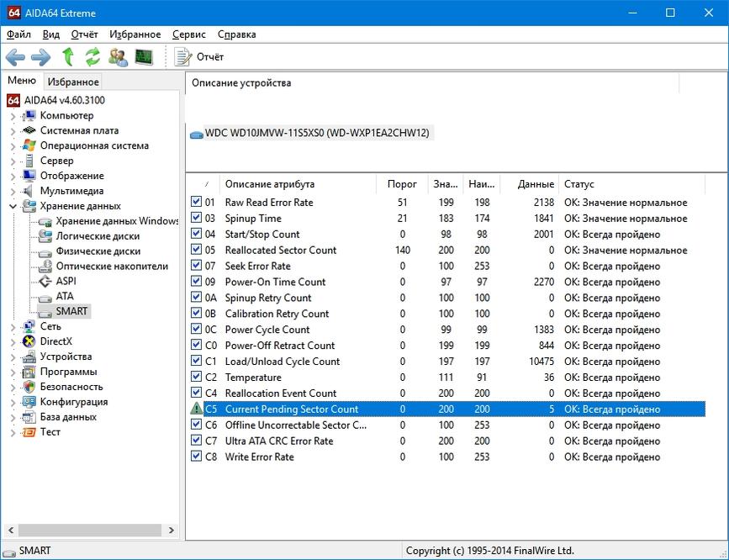Click the Устройства icon in tree
Viewport: 729px width, 560px height.
click(x=29, y=357)
